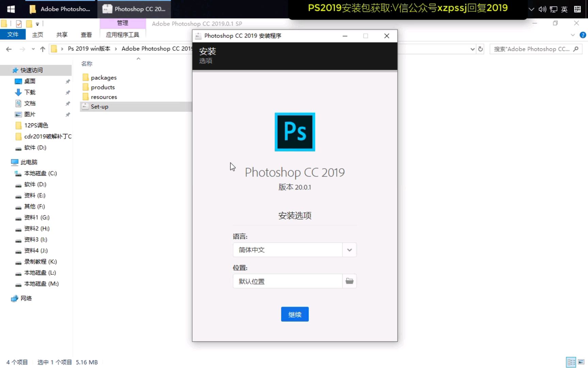This screenshot has height=368, width=588.
Task: Open the IME pad tray icon
Action: pos(577,9)
